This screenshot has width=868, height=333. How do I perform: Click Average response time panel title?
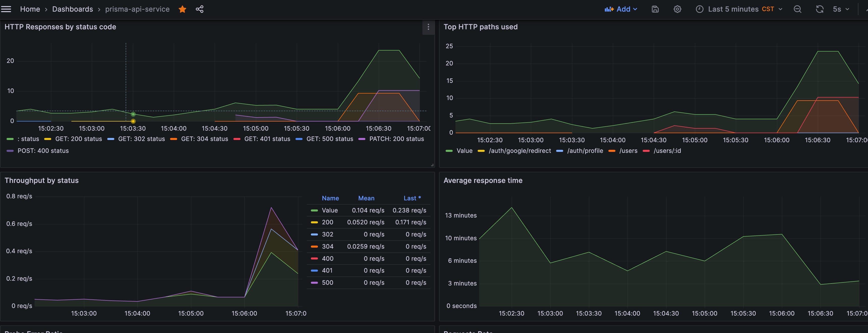483,180
